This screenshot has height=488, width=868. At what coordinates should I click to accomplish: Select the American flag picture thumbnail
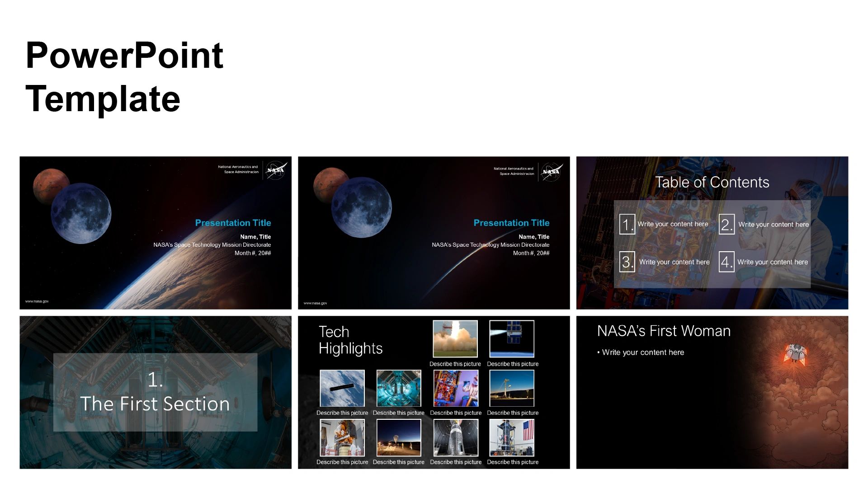512,437
